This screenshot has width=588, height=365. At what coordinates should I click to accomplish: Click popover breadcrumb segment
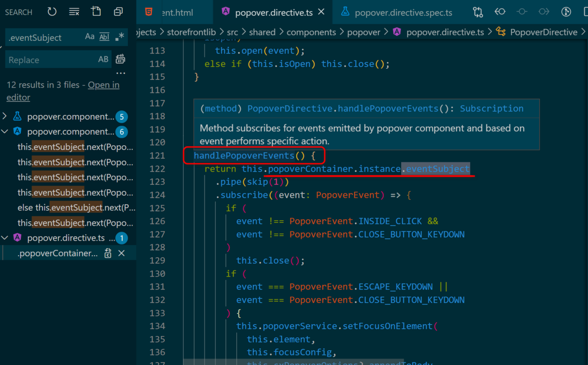(364, 32)
